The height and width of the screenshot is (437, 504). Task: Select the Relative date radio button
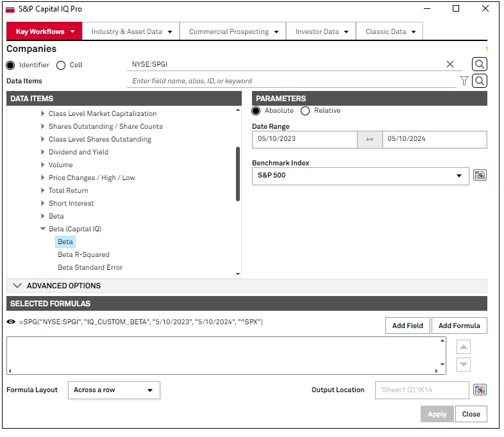click(x=305, y=111)
